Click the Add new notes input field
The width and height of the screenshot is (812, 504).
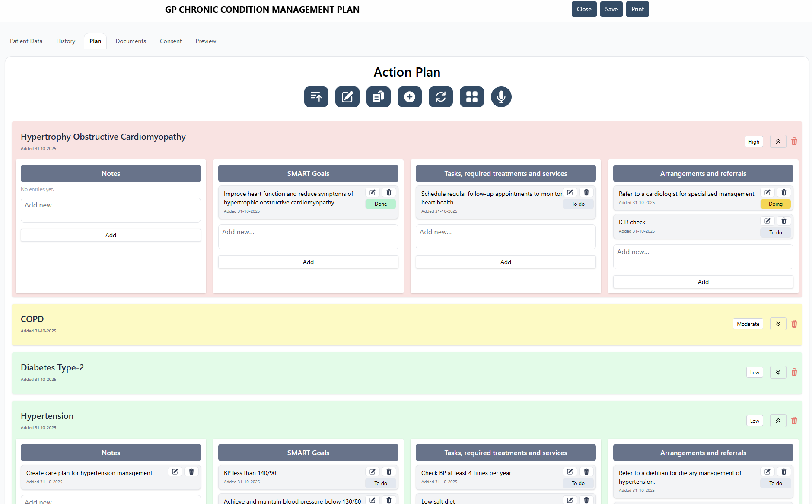[x=111, y=210]
